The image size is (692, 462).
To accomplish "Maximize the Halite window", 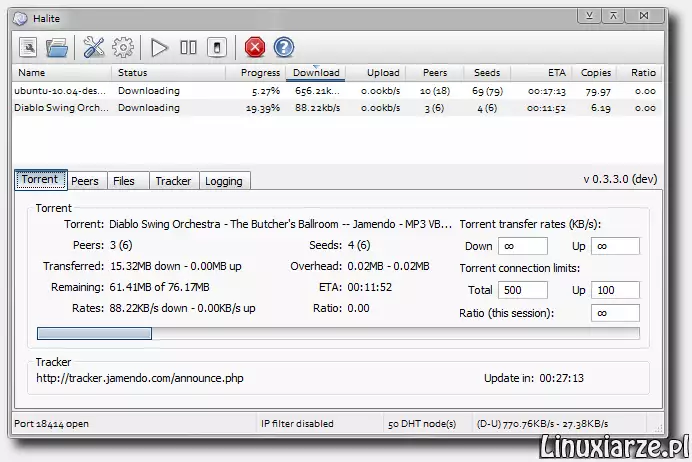I will click(x=613, y=16).
